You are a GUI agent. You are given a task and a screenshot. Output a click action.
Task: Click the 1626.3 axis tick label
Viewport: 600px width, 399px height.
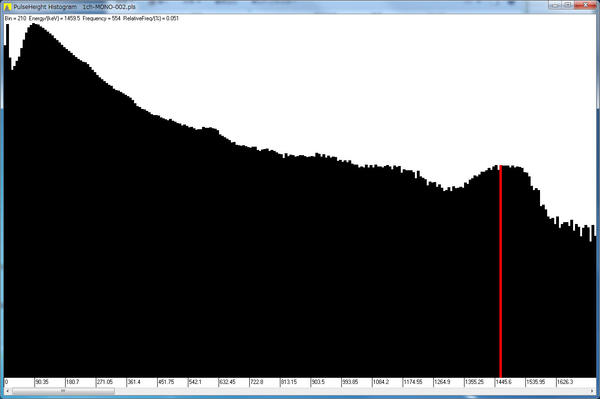click(x=565, y=382)
